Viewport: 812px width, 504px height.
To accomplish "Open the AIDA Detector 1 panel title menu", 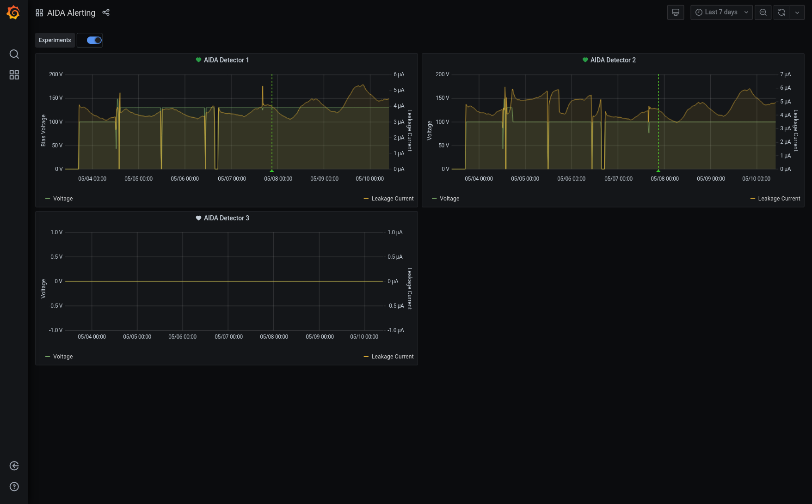I will (x=226, y=60).
